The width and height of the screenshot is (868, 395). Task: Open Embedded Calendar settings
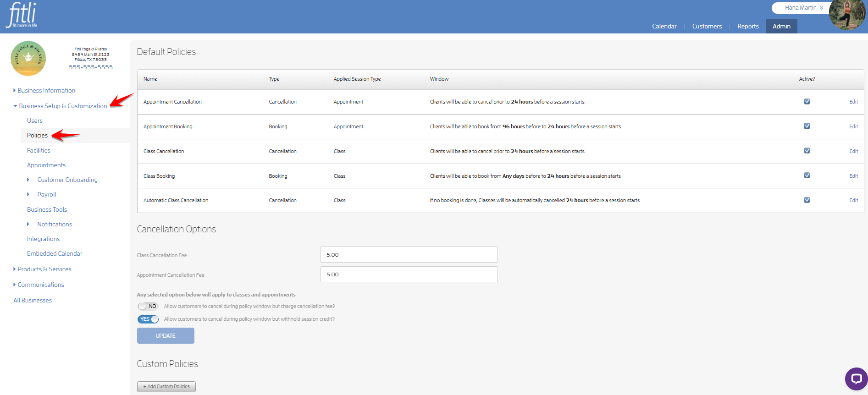[x=55, y=253]
